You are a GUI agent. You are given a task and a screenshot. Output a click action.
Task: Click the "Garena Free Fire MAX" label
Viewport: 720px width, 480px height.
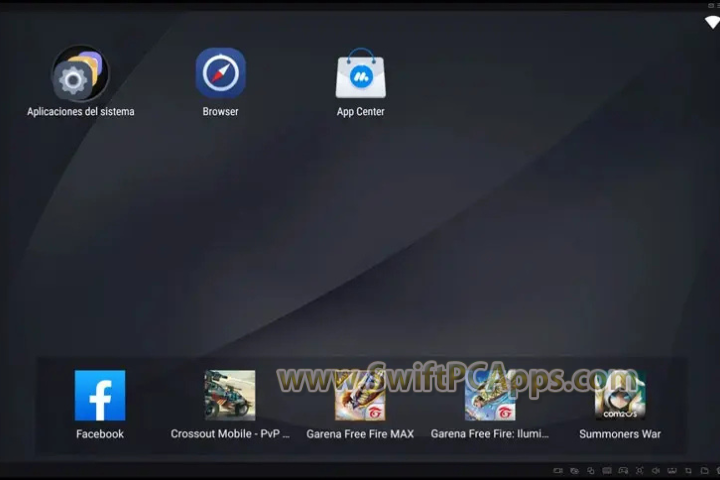click(360, 434)
